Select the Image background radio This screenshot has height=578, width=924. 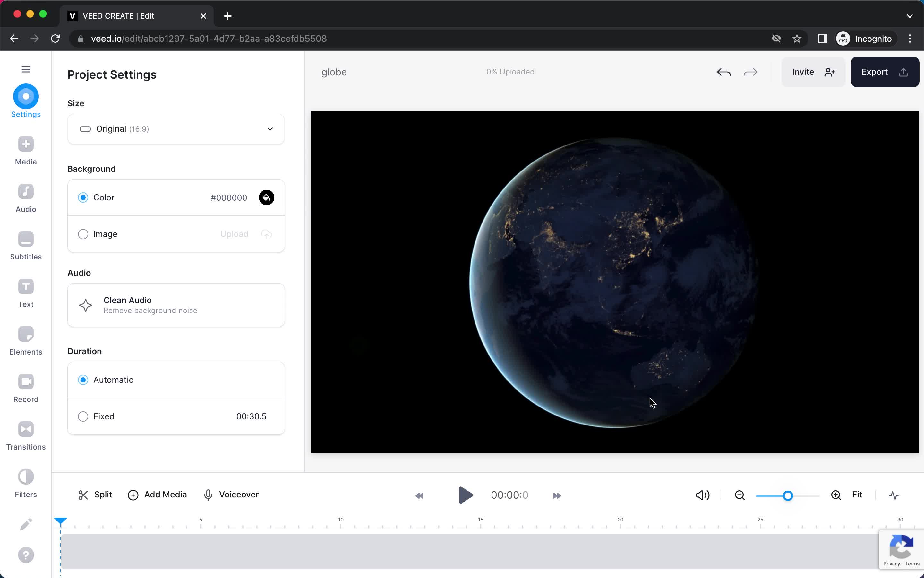[x=83, y=234]
